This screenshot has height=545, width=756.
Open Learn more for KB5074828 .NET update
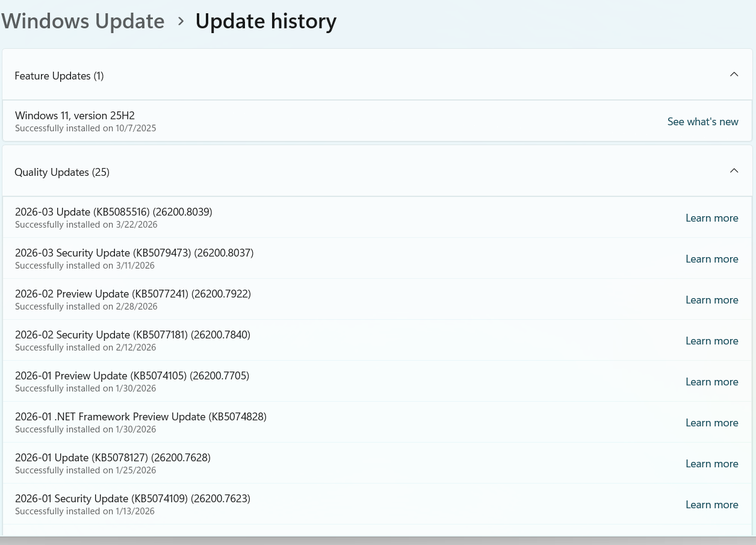[x=711, y=423]
